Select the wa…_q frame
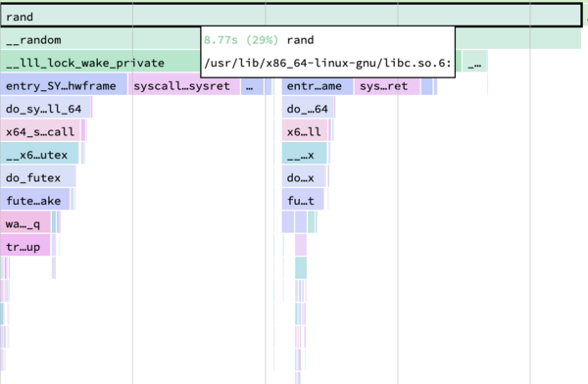 pyautogui.click(x=25, y=223)
